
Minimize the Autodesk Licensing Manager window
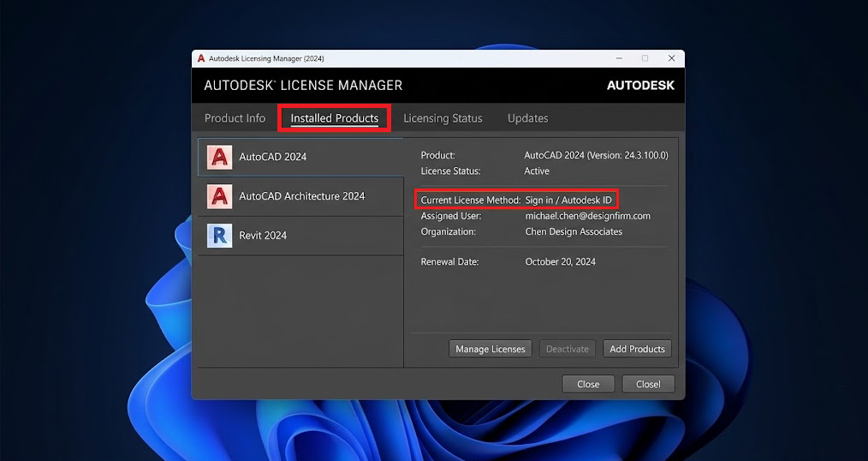[619, 58]
